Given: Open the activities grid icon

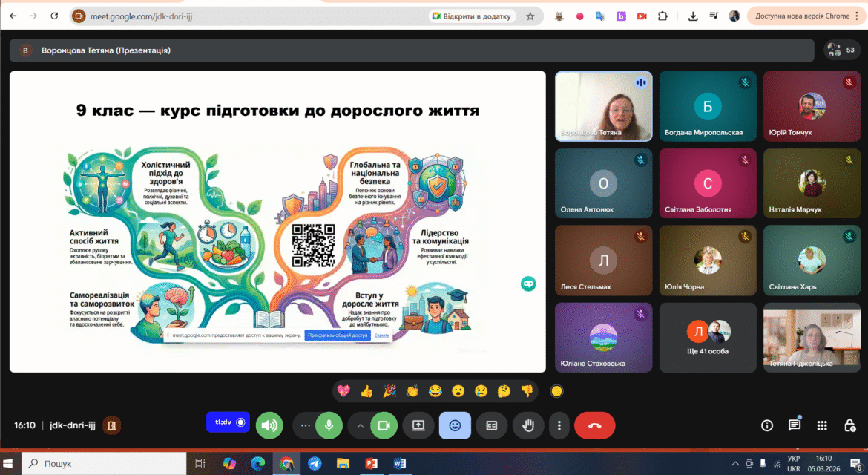Looking at the screenshot, I should [x=822, y=425].
